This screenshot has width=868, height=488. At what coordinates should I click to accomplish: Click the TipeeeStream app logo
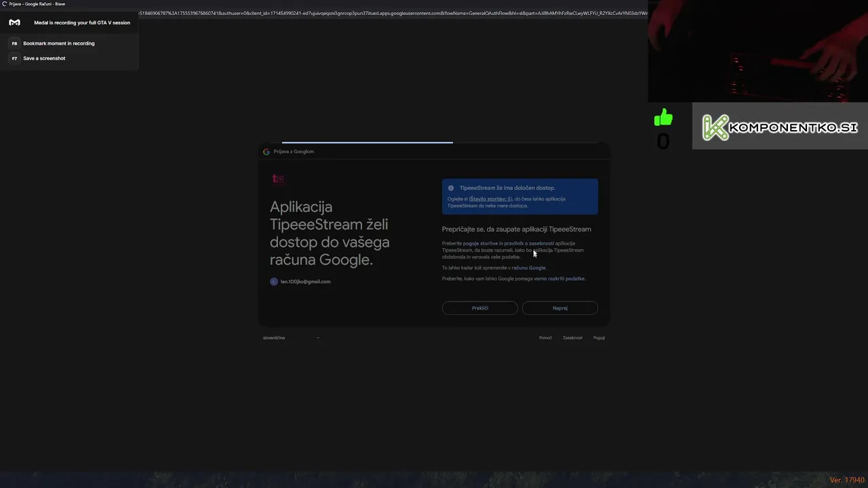277,179
